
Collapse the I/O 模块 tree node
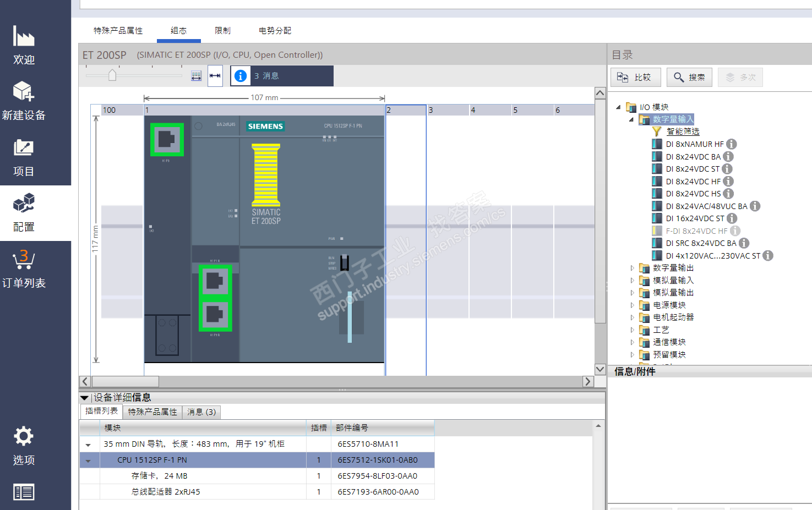(618, 107)
